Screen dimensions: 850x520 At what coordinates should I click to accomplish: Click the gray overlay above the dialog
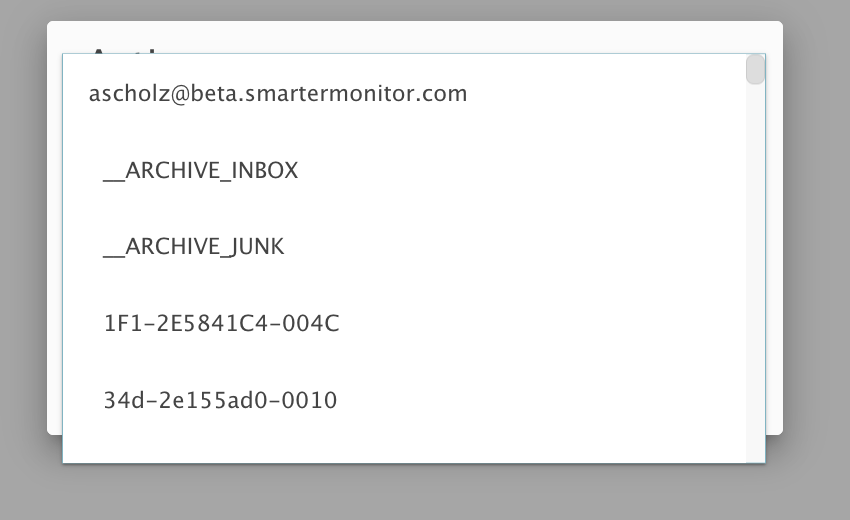pyautogui.click(x=420, y=10)
